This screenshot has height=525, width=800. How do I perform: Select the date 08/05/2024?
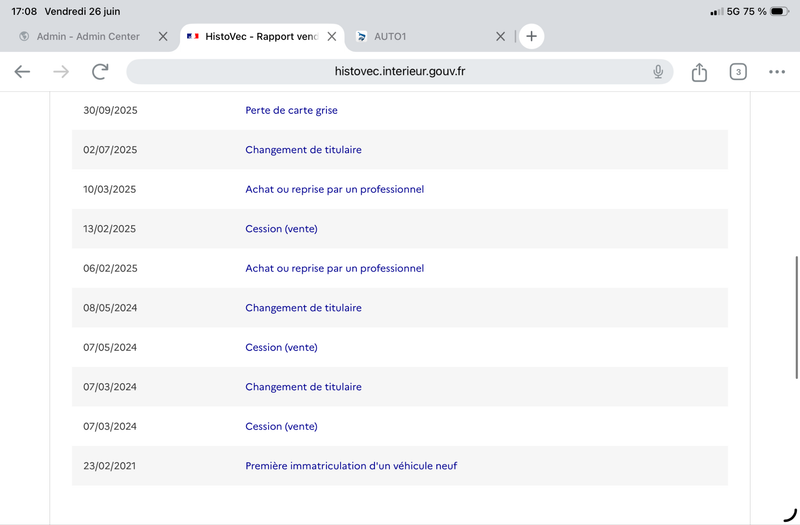110,308
